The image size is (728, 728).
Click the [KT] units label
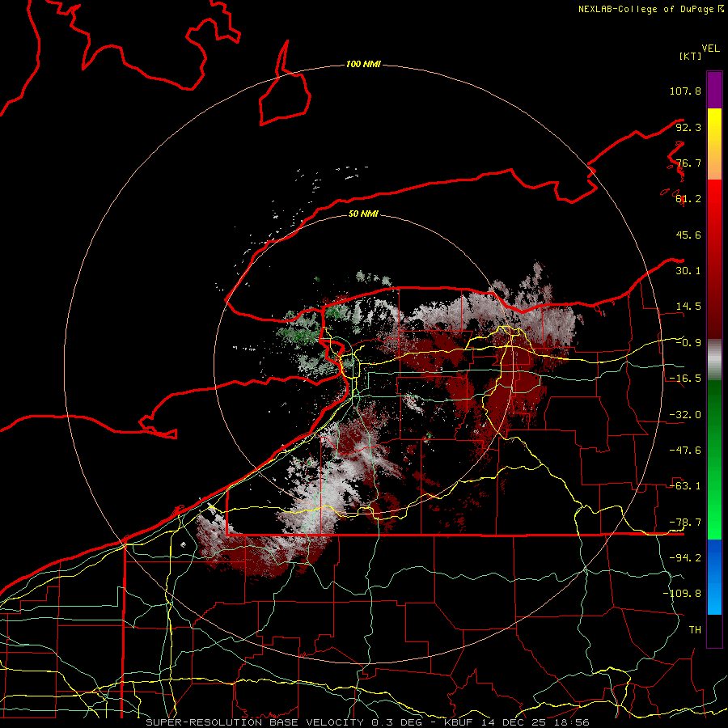[691, 56]
